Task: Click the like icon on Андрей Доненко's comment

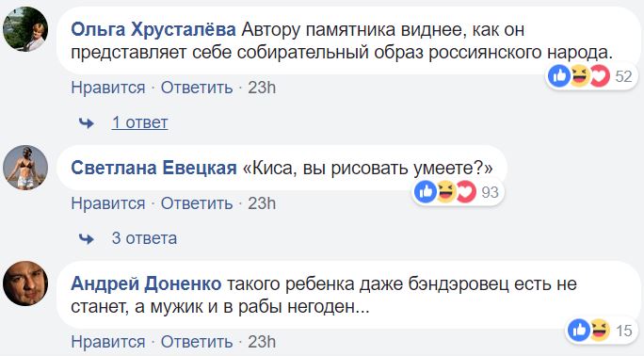Action: (579, 330)
